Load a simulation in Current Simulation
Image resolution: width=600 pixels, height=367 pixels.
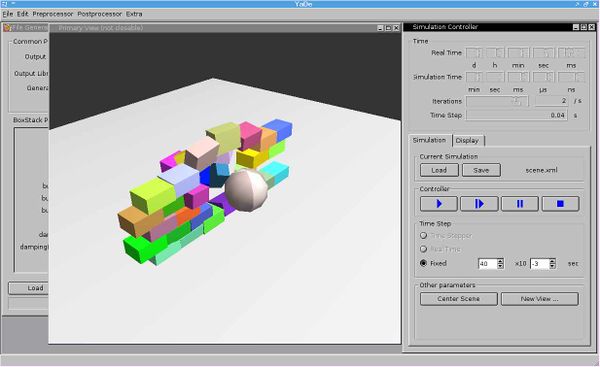439,170
